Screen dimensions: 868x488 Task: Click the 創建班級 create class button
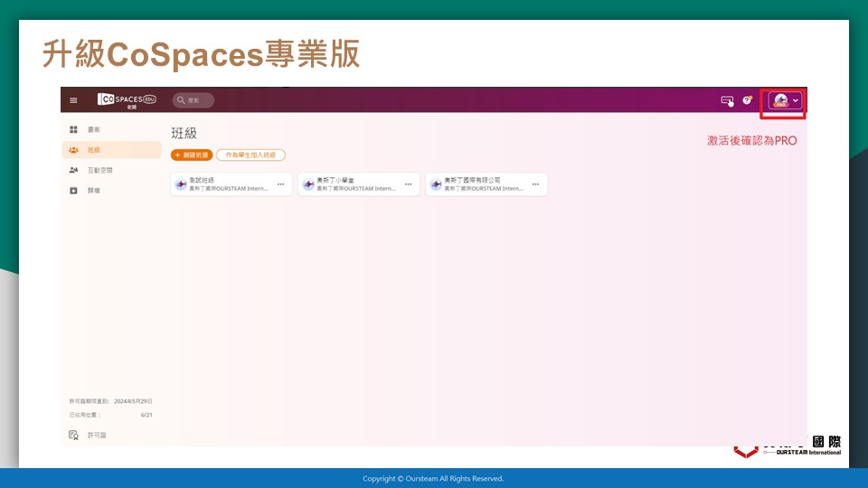click(x=192, y=155)
